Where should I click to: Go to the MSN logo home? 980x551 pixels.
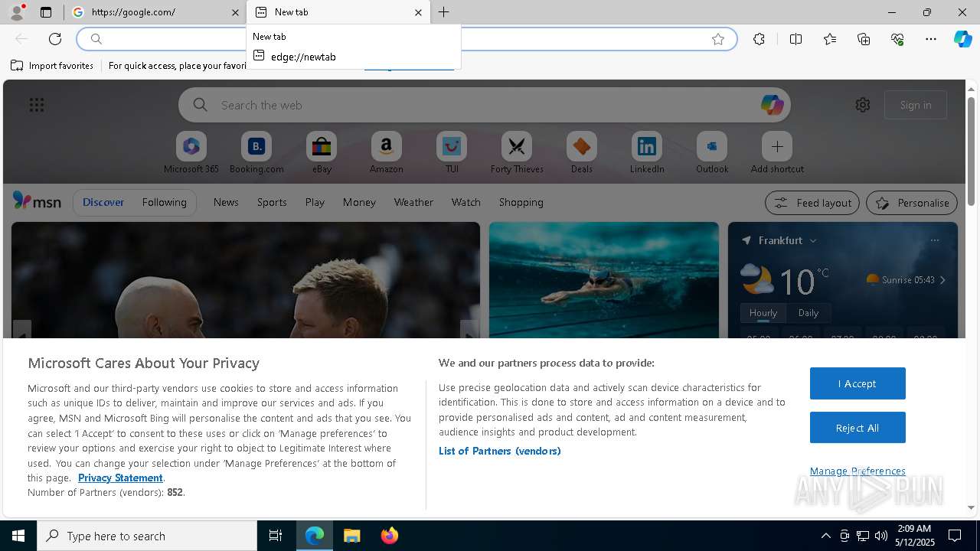pos(37,201)
